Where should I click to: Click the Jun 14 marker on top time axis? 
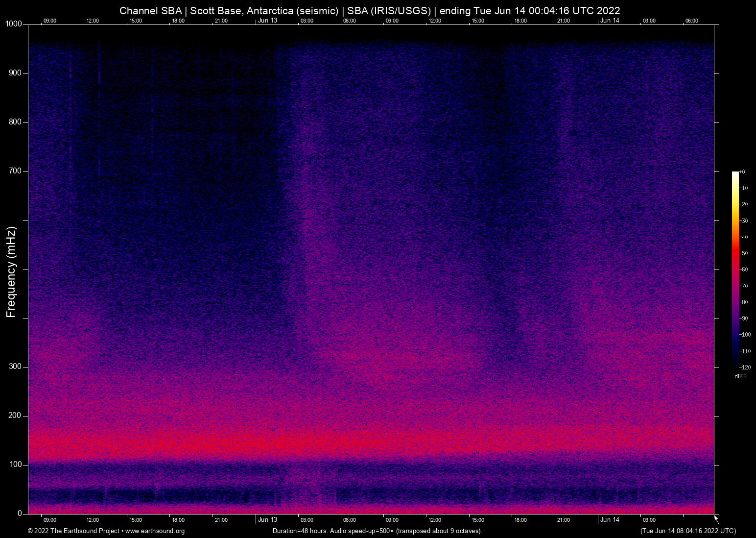(610, 21)
